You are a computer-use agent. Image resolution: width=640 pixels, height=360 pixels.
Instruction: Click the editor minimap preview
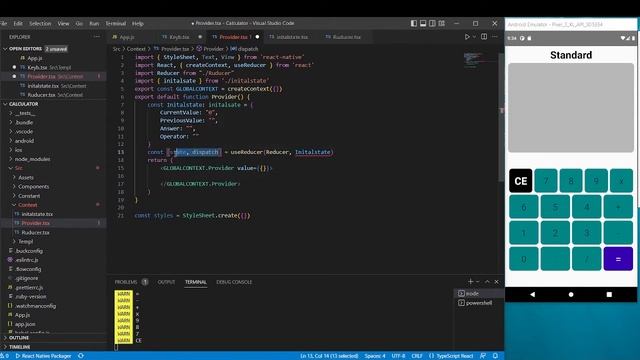point(473,59)
